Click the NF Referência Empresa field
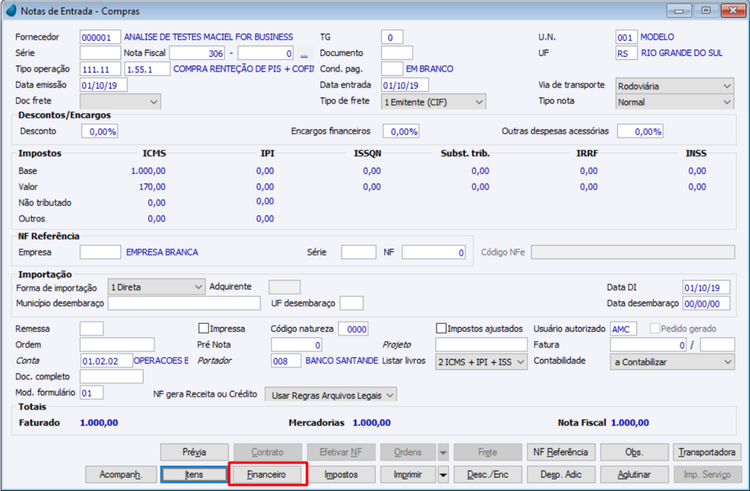Screen dimensions: 750x491 pyautogui.click(x=100, y=252)
